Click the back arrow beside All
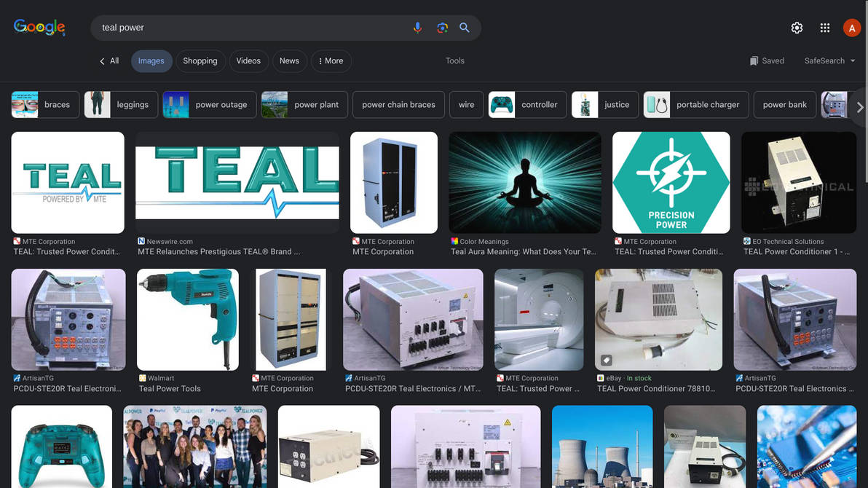Image resolution: width=868 pixels, height=488 pixels. [x=102, y=61]
